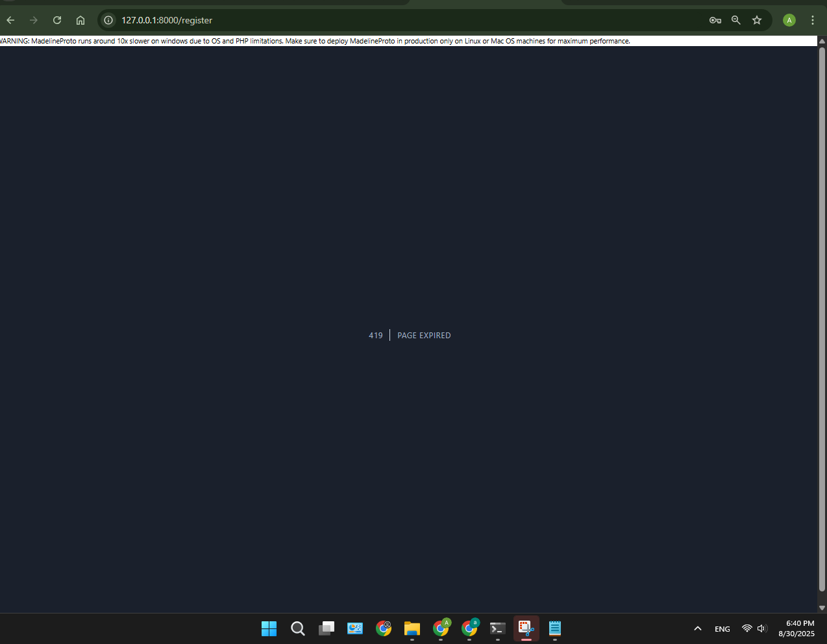Click the browser back arrow
827x644 pixels.
[10, 20]
